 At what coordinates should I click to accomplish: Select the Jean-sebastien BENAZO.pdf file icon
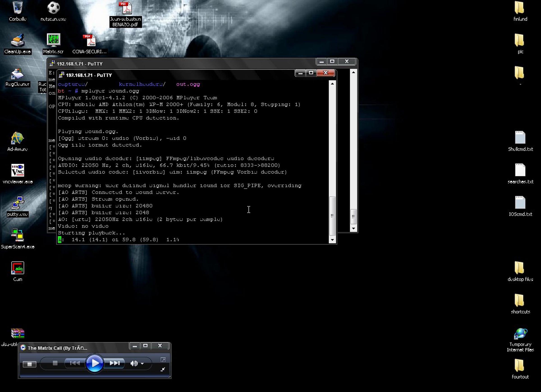(126, 8)
